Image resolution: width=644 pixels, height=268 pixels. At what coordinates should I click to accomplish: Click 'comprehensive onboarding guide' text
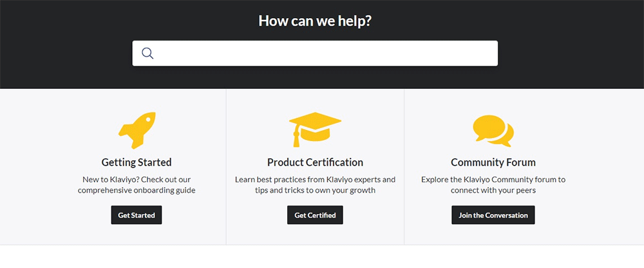[137, 190]
